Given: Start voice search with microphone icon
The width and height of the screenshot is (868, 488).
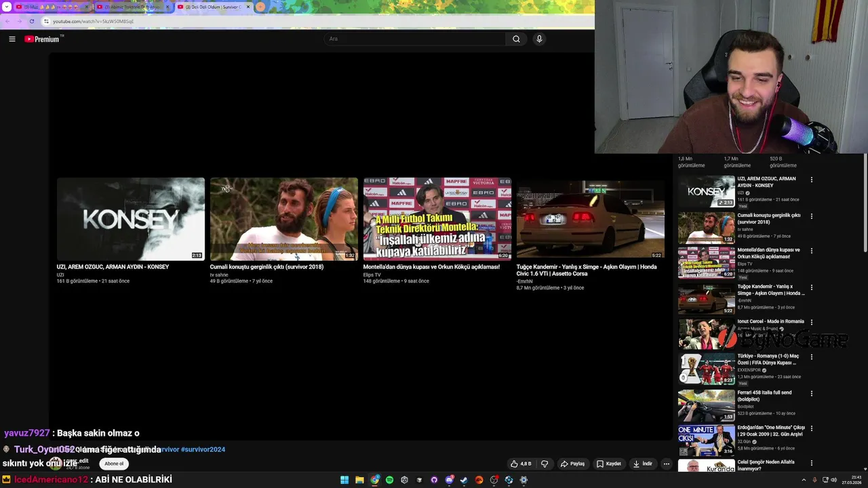Looking at the screenshot, I should coord(539,39).
